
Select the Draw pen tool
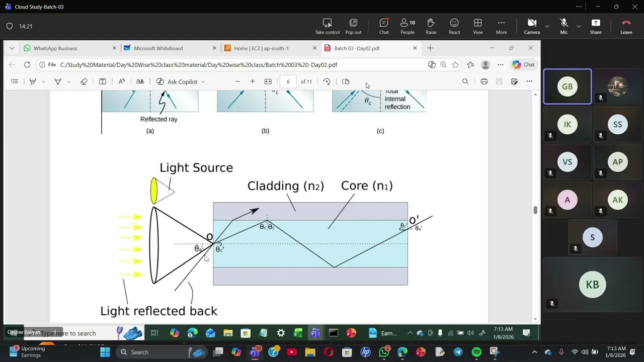[x=58, y=81]
